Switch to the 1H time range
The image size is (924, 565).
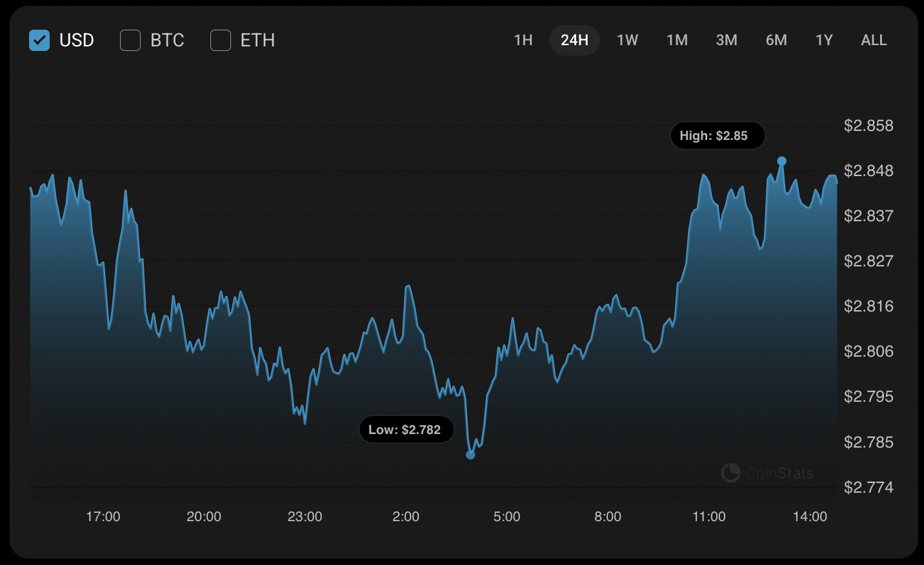(x=523, y=40)
